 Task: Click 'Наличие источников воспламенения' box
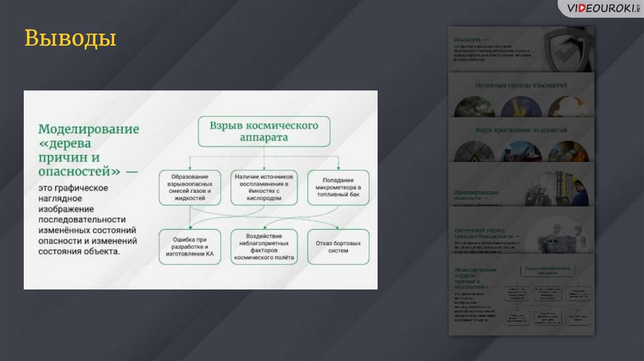pyautogui.click(x=264, y=187)
